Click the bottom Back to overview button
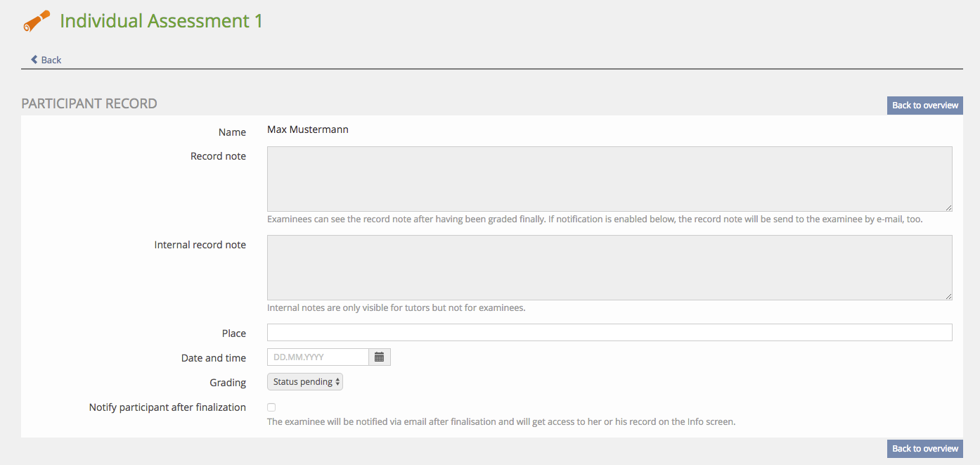The image size is (980, 465). click(924, 449)
